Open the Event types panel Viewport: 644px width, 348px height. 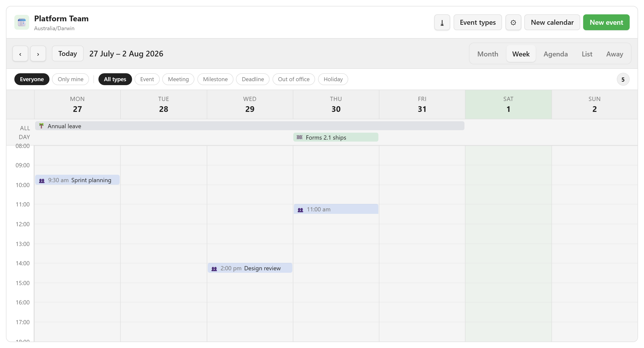tap(478, 22)
